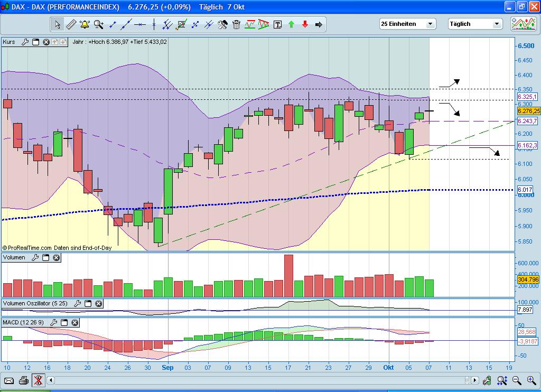Click the horizontal scrollbar right arrow

[x=475, y=380]
